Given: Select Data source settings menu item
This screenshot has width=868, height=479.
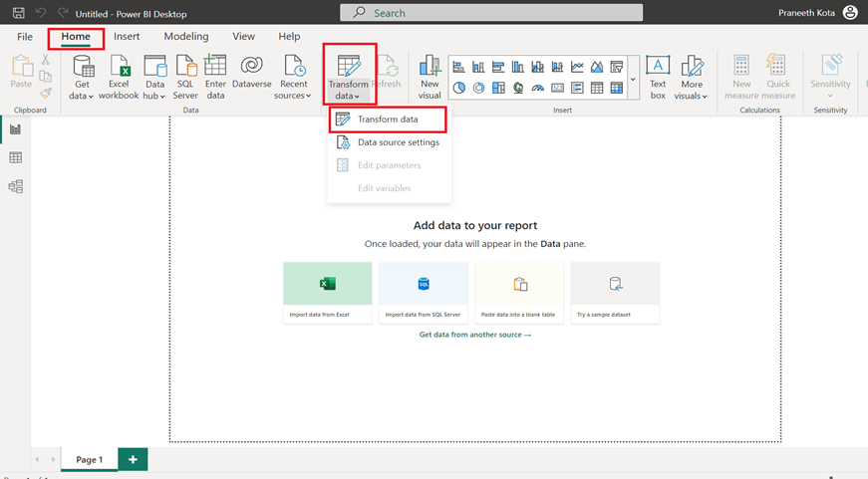Looking at the screenshot, I should (398, 142).
